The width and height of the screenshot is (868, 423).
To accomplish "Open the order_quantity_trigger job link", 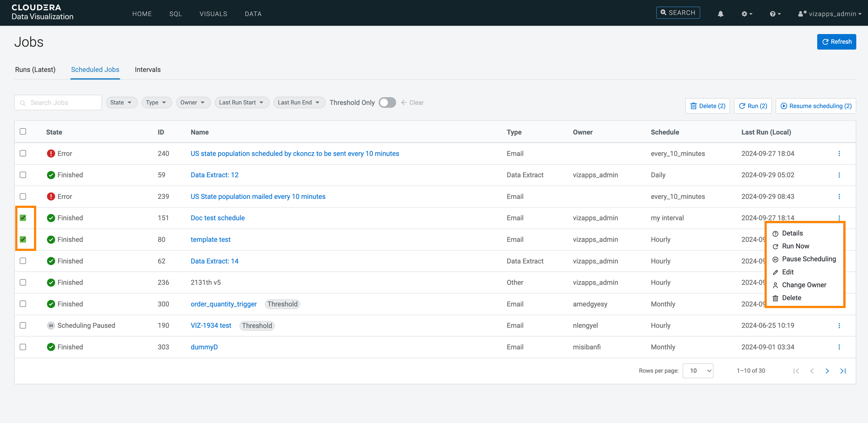I will pyautogui.click(x=224, y=304).
